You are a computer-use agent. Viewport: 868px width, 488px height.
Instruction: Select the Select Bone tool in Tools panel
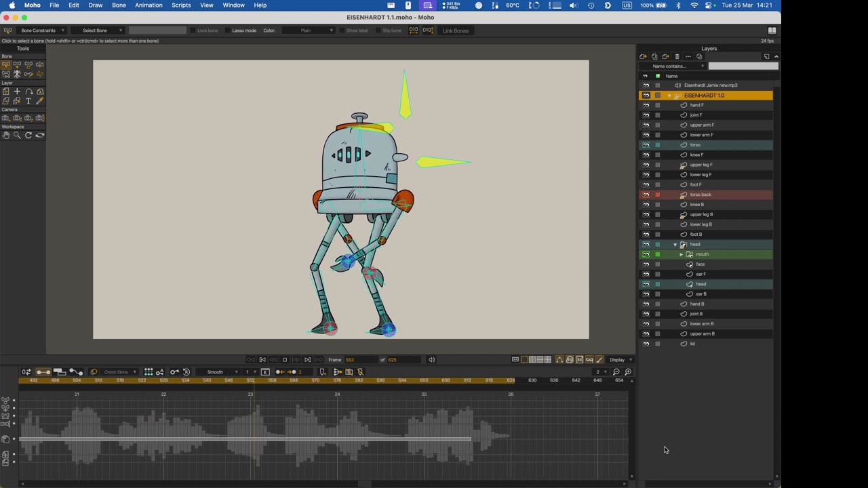[x=6, y=64]
